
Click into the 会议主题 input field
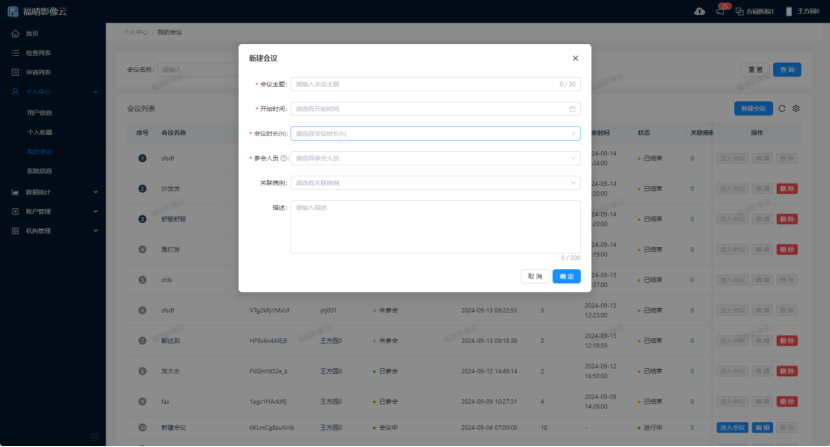click(x=425, y=84)
